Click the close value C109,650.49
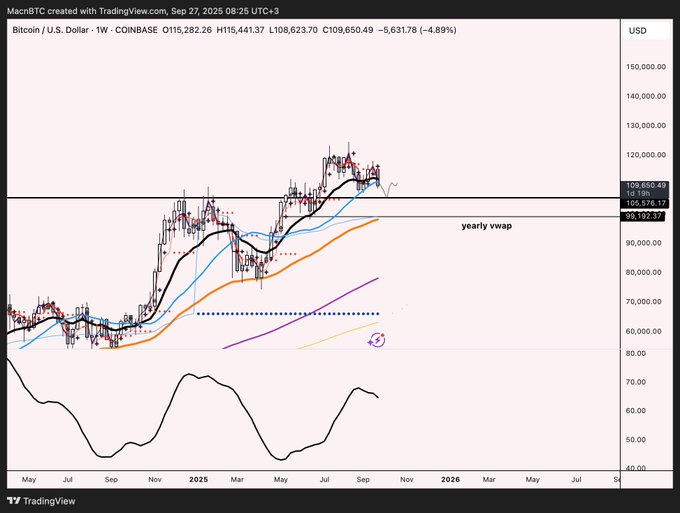This screenshot has width=680, height=513. pos(348,30)
